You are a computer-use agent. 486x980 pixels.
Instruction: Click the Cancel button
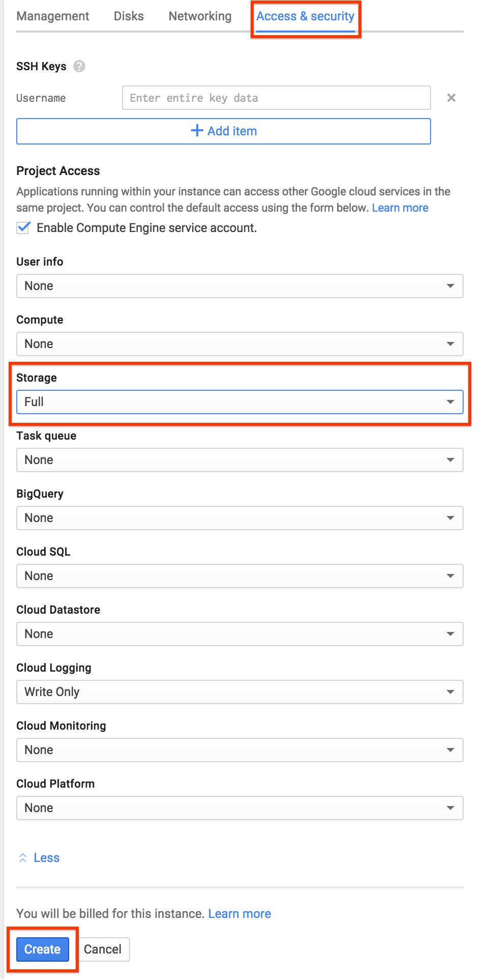103,949
